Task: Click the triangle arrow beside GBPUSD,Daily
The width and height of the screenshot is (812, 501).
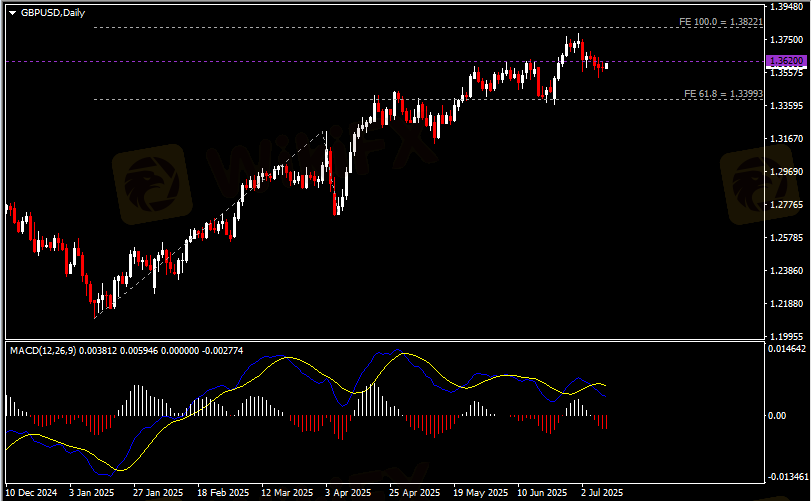Action: coord(12,11)
